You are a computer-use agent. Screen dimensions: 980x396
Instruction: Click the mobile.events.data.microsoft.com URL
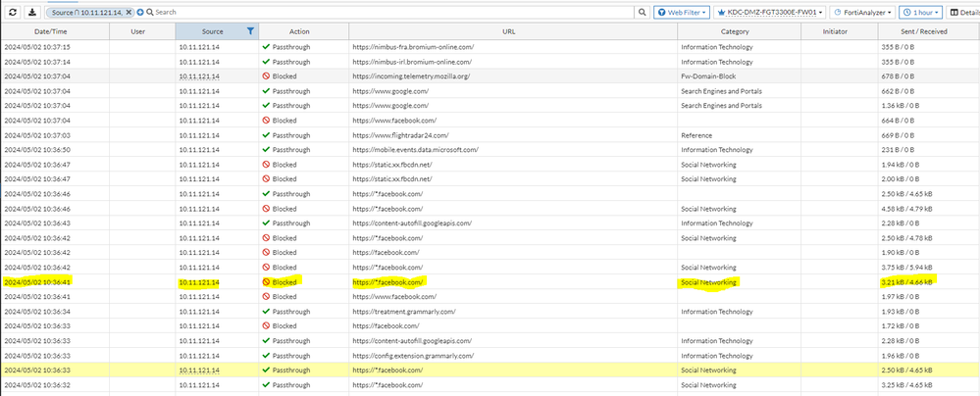tap(415, 149)
